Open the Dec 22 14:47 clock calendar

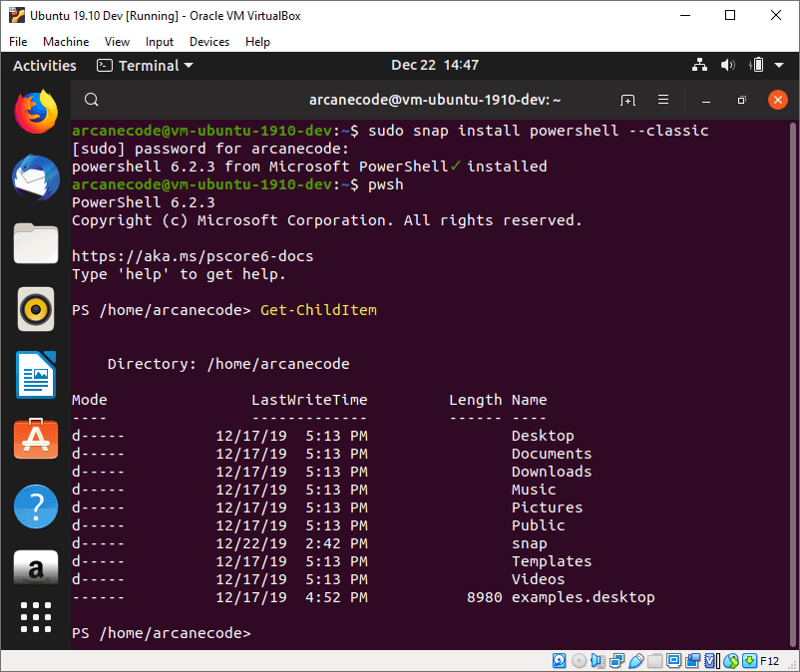[x=434, y=66]
